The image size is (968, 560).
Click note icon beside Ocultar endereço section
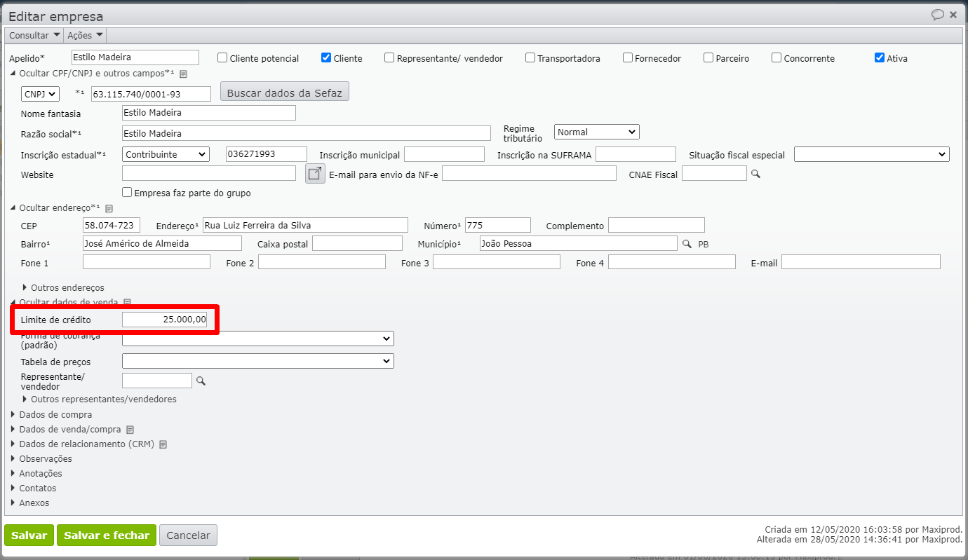click(109, 208)
